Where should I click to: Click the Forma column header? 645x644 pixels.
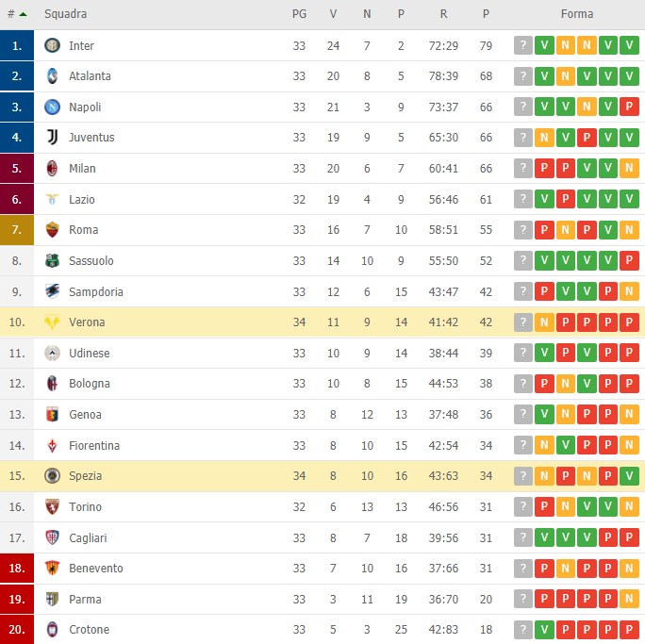(x=577, y=14)
